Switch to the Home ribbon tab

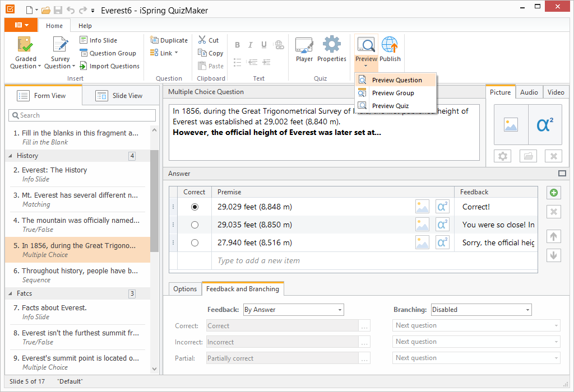click(54, 26)
